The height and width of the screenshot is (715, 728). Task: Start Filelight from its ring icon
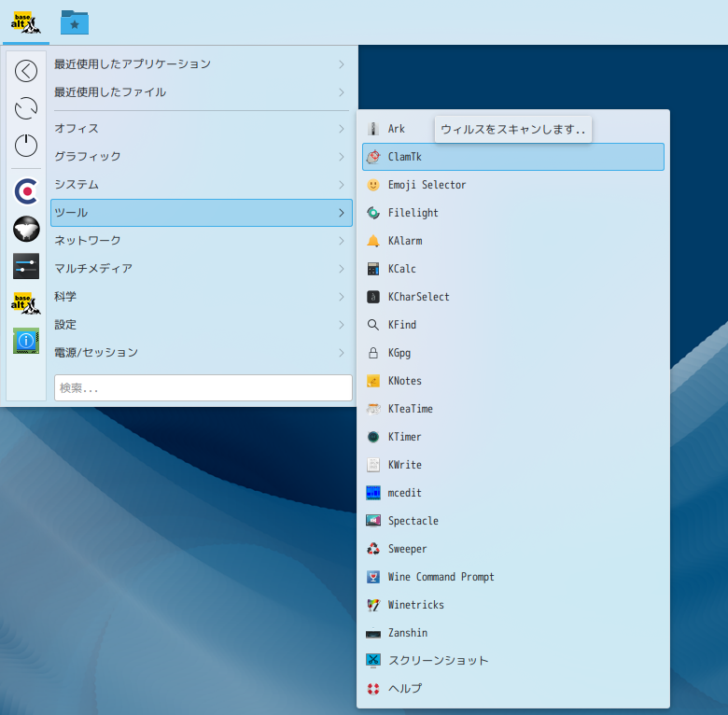click(x=373, y=213)
